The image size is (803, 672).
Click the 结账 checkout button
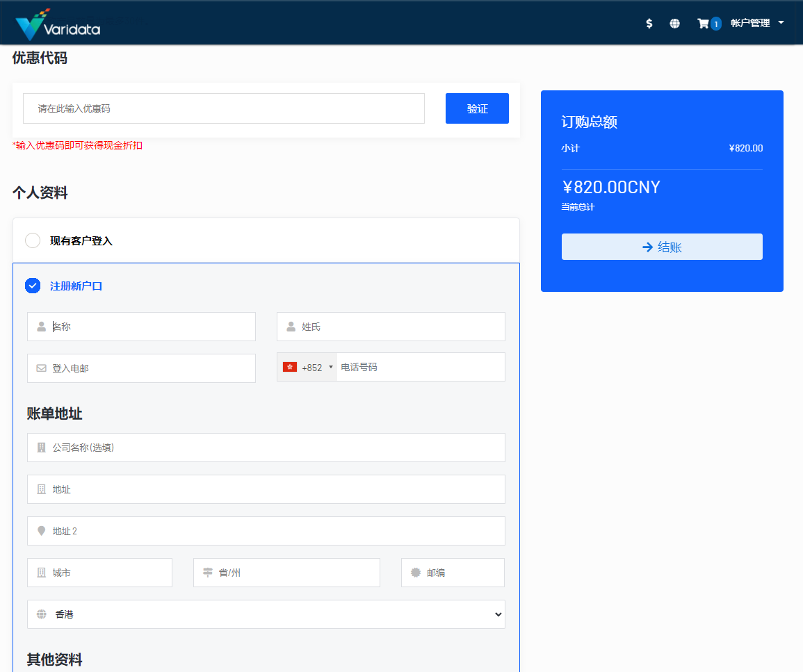point(662,247)
